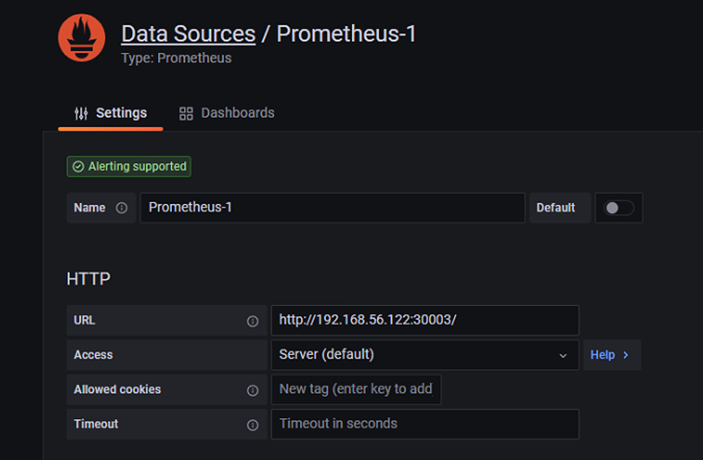
Task: Switch to the Settings tab
Action: (110, 113)
